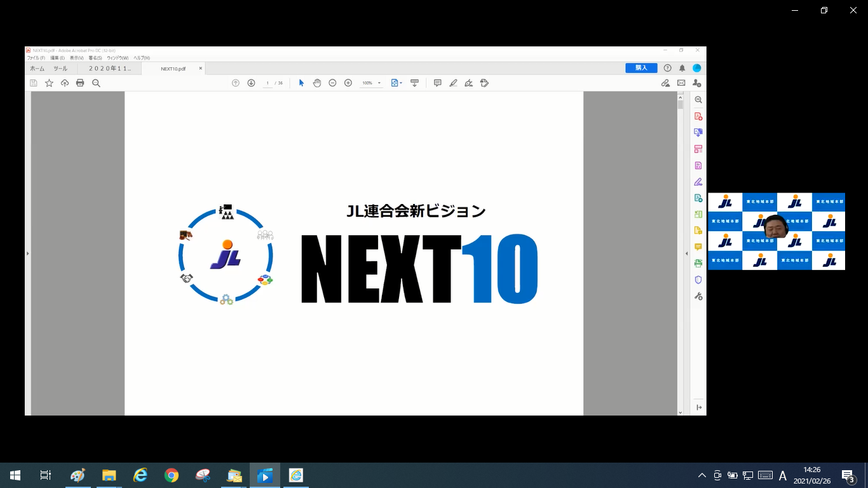This screenshot has width=868, height=488.
Task: Open the Action Center notifications
Action: coord(848,475)
